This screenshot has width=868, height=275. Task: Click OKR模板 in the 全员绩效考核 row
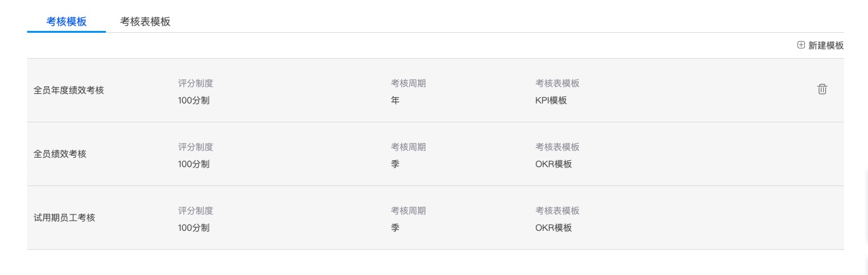pyautogui.click(x=553, y=164)
